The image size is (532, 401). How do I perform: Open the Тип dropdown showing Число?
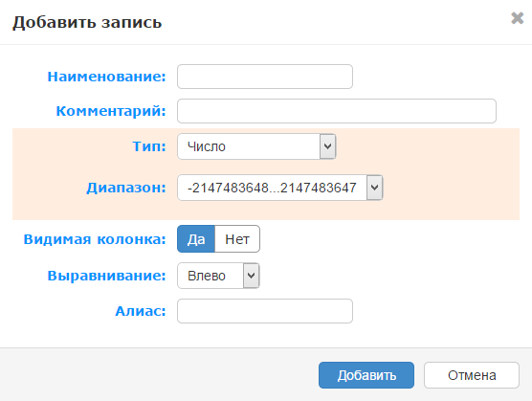[256, 146]
